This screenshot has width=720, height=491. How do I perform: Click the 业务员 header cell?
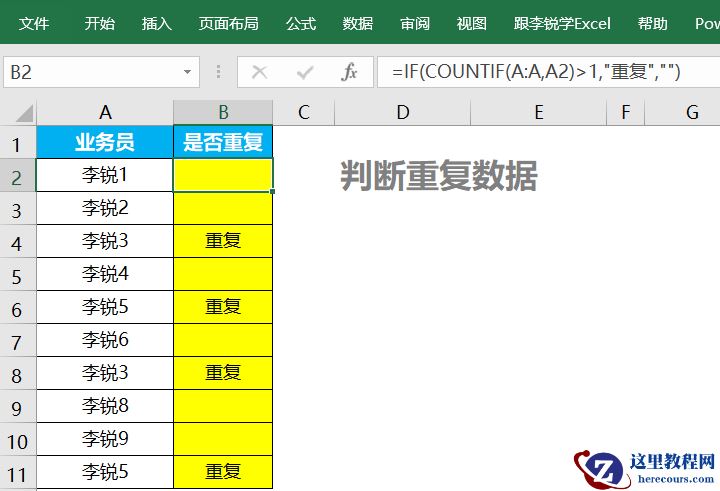(105, 142)
